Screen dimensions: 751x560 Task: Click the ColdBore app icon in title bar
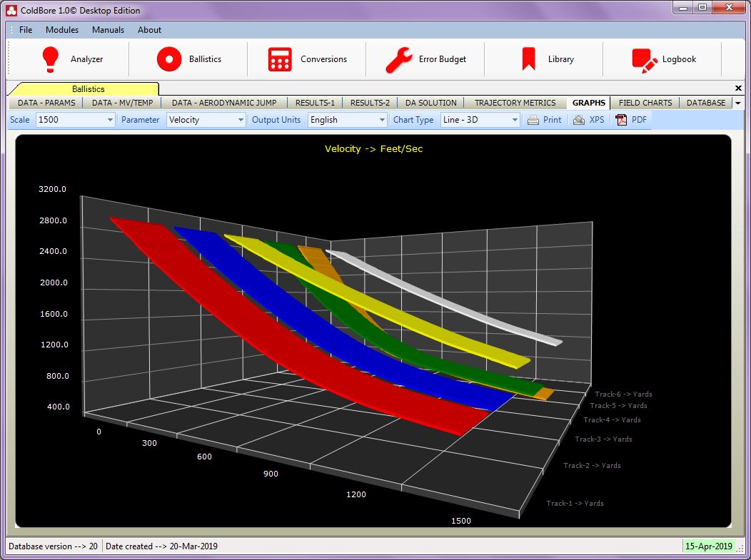point(11,10)
